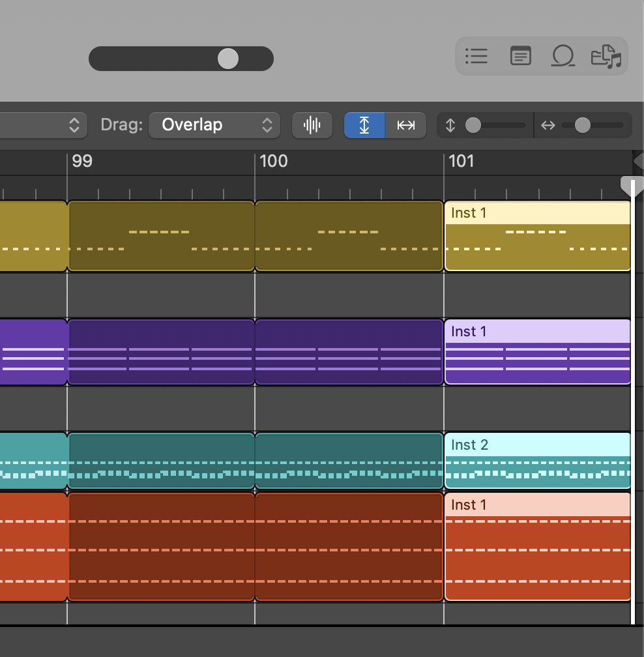
Task: Open the Browsers media icon
Action: 606,56
